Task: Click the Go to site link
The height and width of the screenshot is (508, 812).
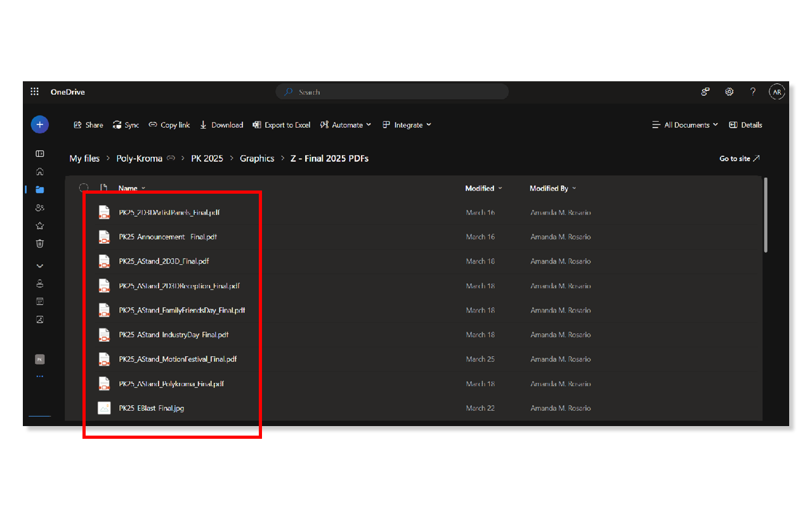Action: coord(740,159)
